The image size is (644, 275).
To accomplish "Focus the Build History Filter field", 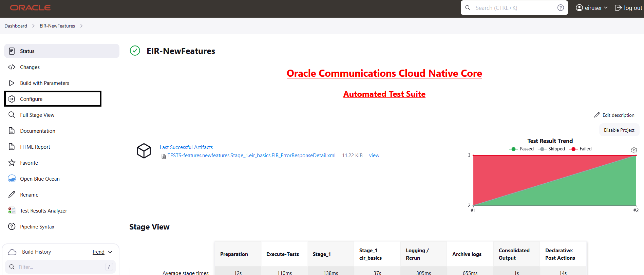I will [x=60, y=267].
